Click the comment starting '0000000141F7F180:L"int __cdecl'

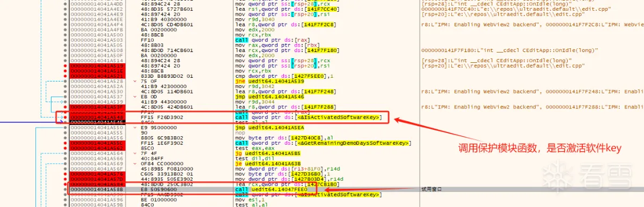click(x=510, y=50)
